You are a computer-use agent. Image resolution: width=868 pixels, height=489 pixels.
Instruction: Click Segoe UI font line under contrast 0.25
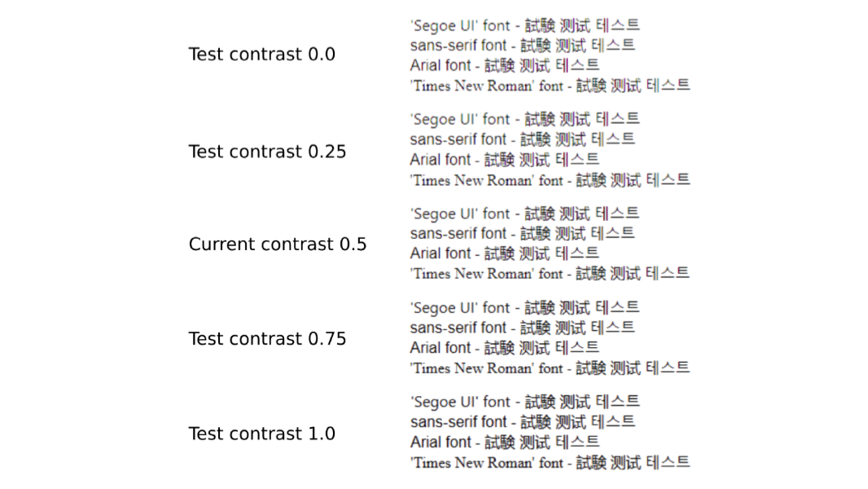point(524,120)
